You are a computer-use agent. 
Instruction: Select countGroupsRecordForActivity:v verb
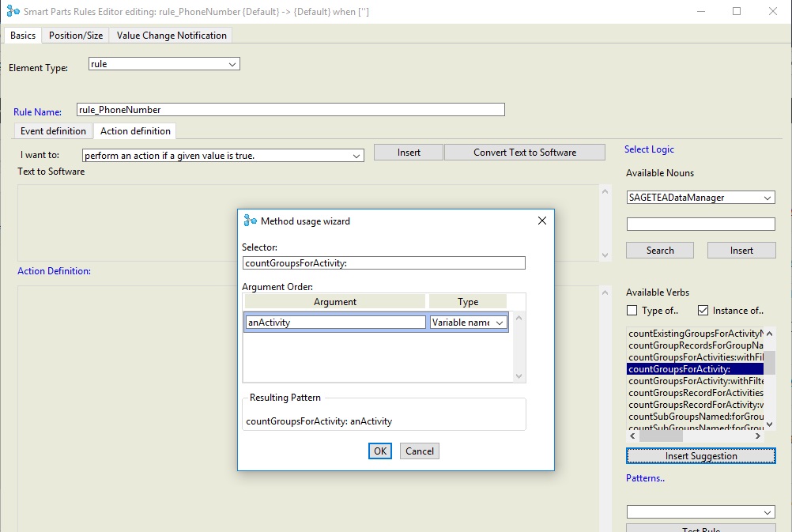pos(696,405)
